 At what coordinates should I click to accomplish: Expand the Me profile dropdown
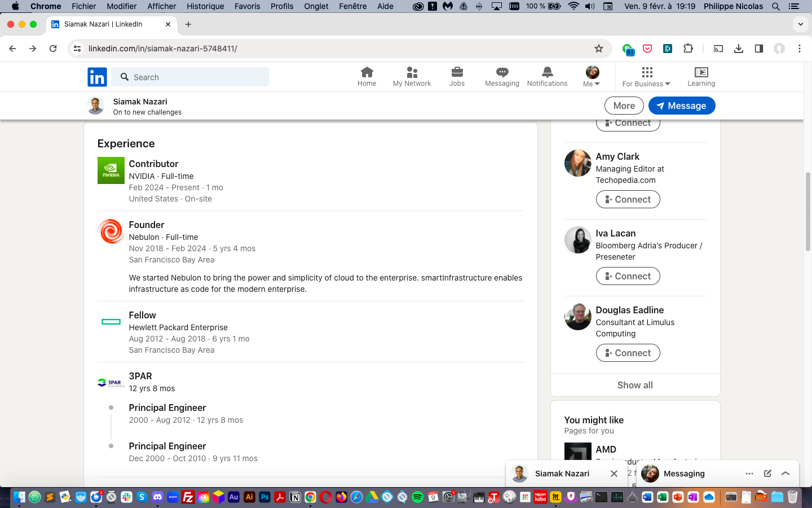592,77
